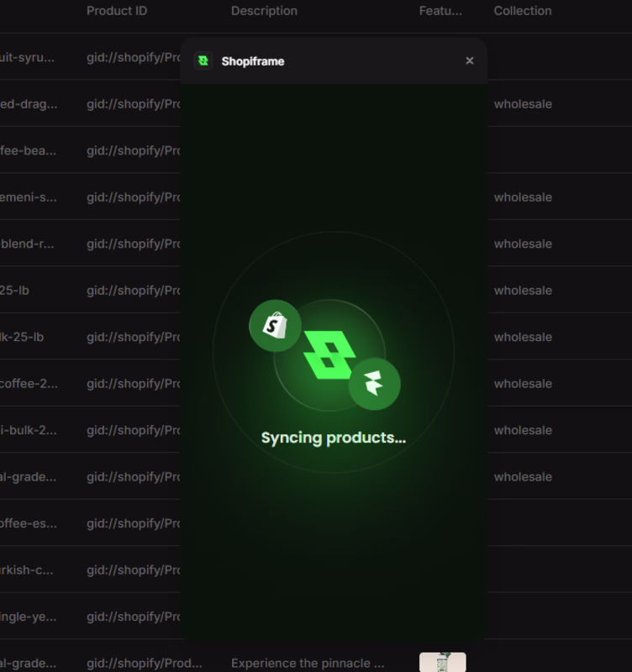The image size is (632, 672).
Task: Click the large green Shopiframe center logo
Action: pos(327,355)
